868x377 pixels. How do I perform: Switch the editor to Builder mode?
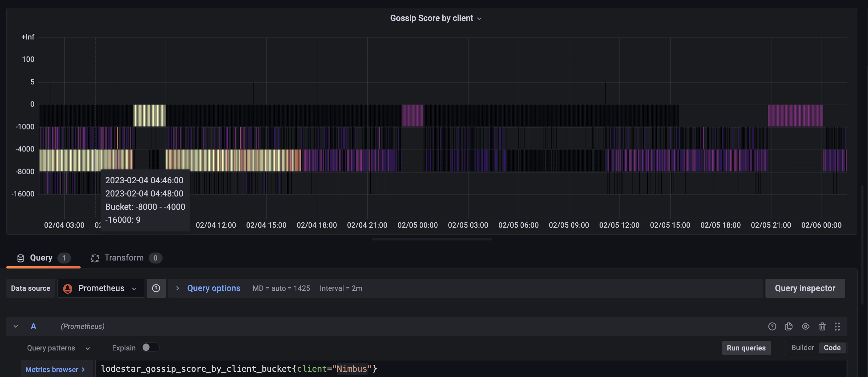tap(802, 348)
